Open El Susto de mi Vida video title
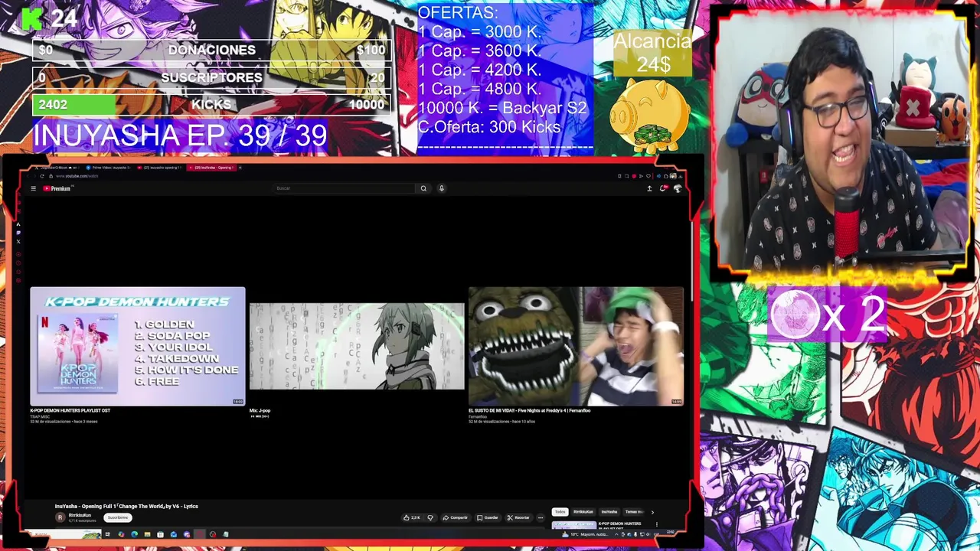This screenshot has width=980, height=551. pos(529,411)
